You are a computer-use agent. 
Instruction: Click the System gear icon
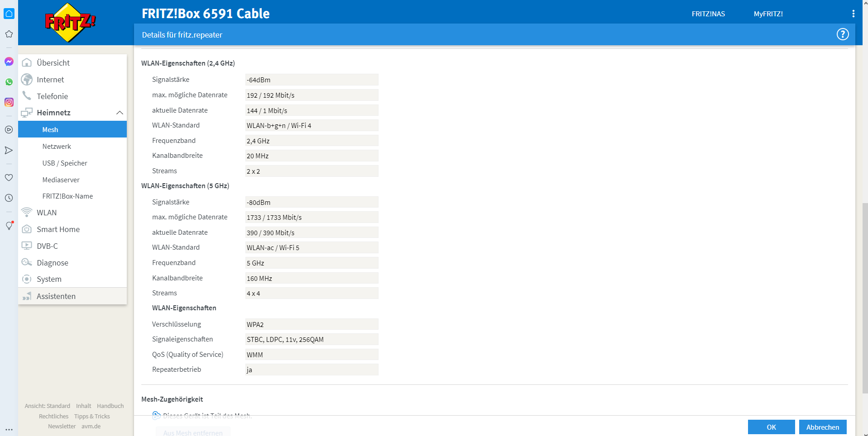27,279
